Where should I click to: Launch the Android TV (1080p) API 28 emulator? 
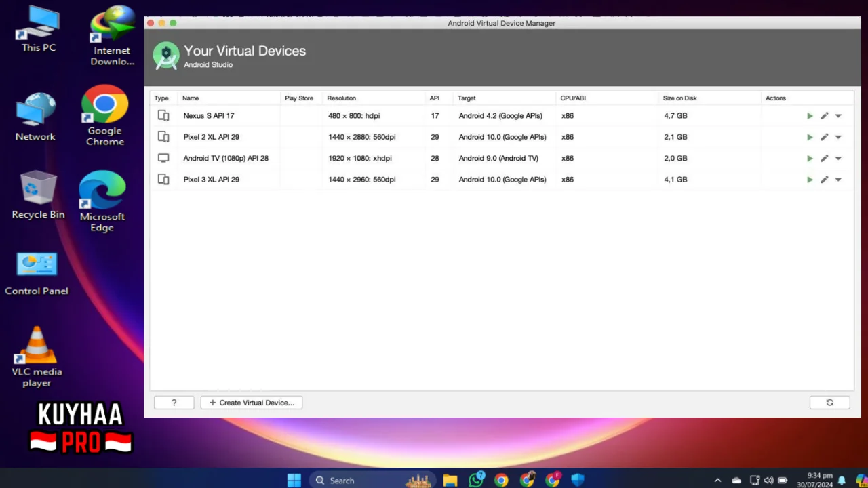(810, 158)
